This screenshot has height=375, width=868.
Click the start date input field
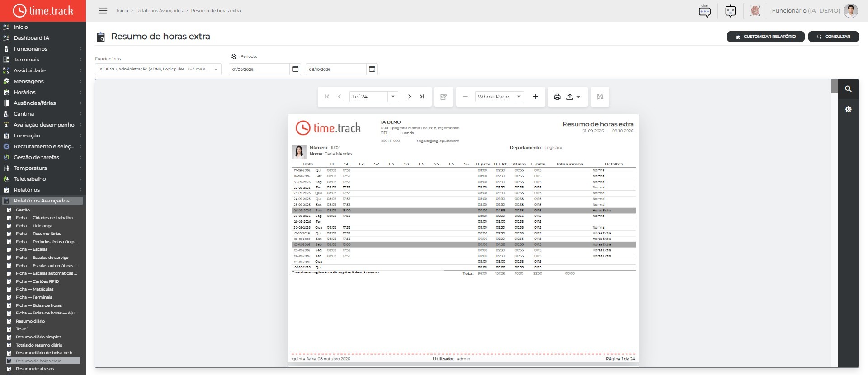[x=259, y=69]
